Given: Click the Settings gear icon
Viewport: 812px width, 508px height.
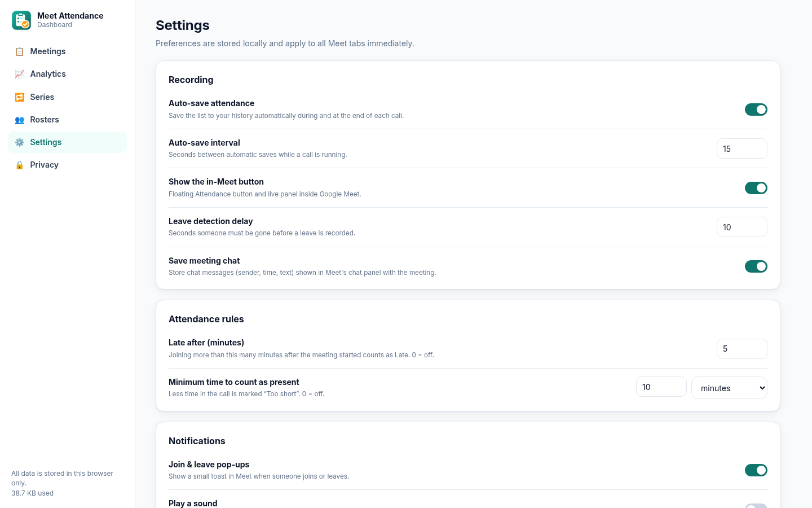Looking at the screenshot, I should click(20, 142).
